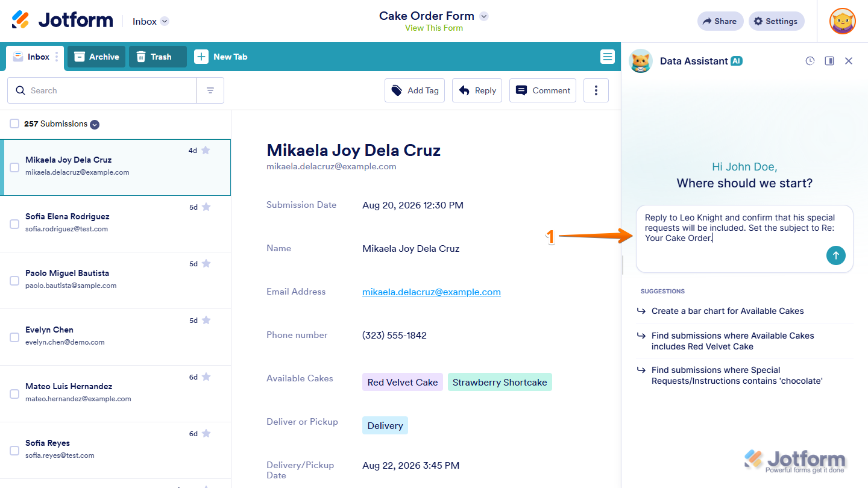This screenshot has width=868, height=488.
Task: Switch to the Archive tab
Action: pos(96,57)
